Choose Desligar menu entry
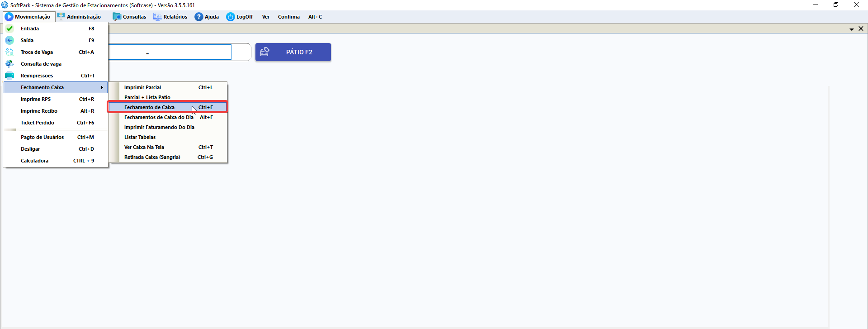The image size is (868, 329). pos(56,149)
